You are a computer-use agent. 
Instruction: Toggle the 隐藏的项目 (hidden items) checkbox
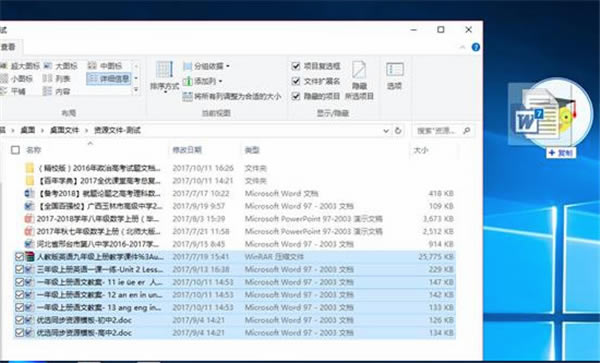pyautogui.click(x=316, y=96)
